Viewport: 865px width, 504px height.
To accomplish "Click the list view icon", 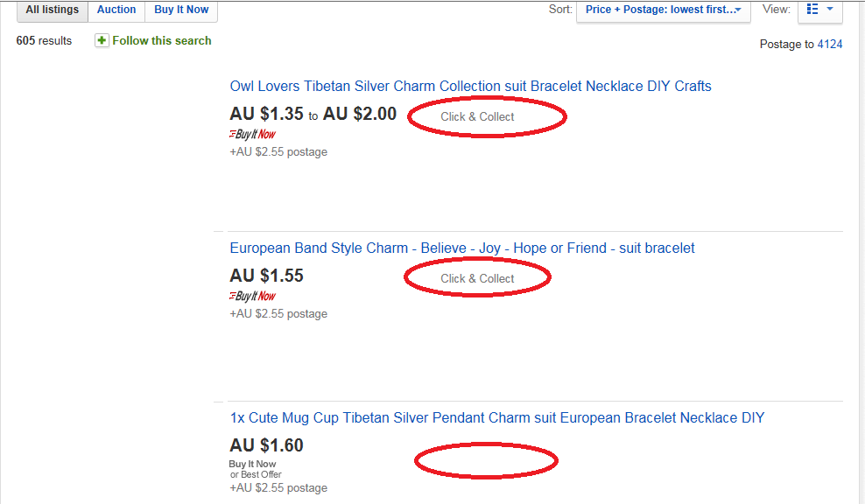I will pos(812,9).
